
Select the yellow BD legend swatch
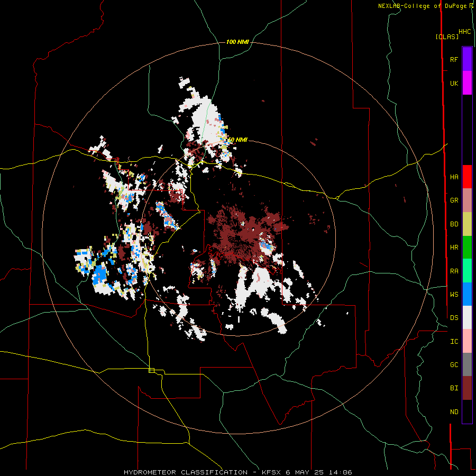(x=467, y=224)
